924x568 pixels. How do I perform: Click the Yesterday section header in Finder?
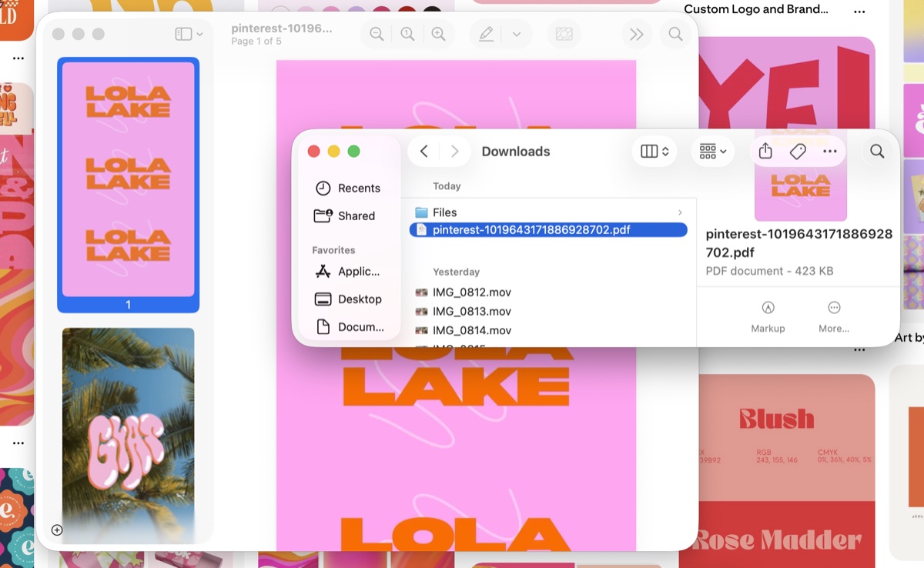tap(456, 272)
